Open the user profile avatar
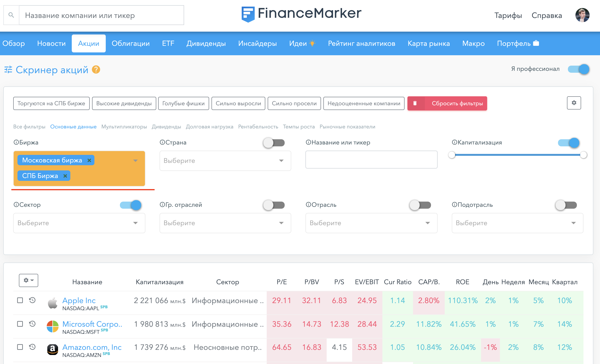The width and height of the screenshot is (600, 364). tap(582, 15)
